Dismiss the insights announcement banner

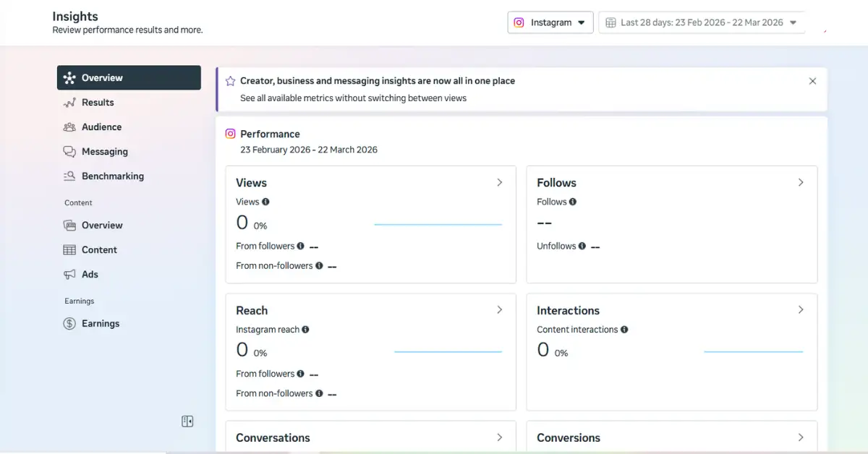pyautogui.click(x=812, y=81)
